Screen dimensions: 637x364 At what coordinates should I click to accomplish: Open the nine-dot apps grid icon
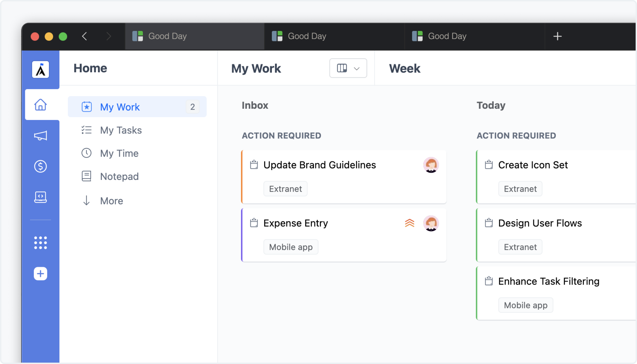pos(40,243)
